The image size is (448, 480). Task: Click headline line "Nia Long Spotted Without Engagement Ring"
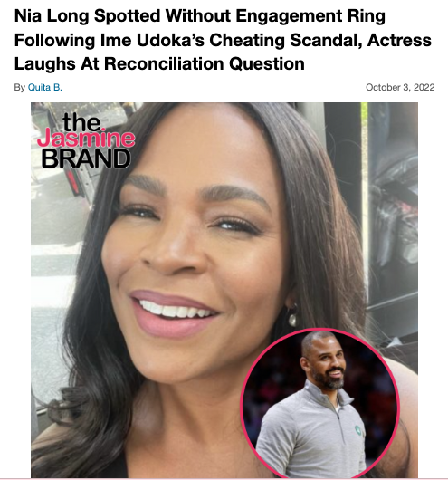click(199, 16)
